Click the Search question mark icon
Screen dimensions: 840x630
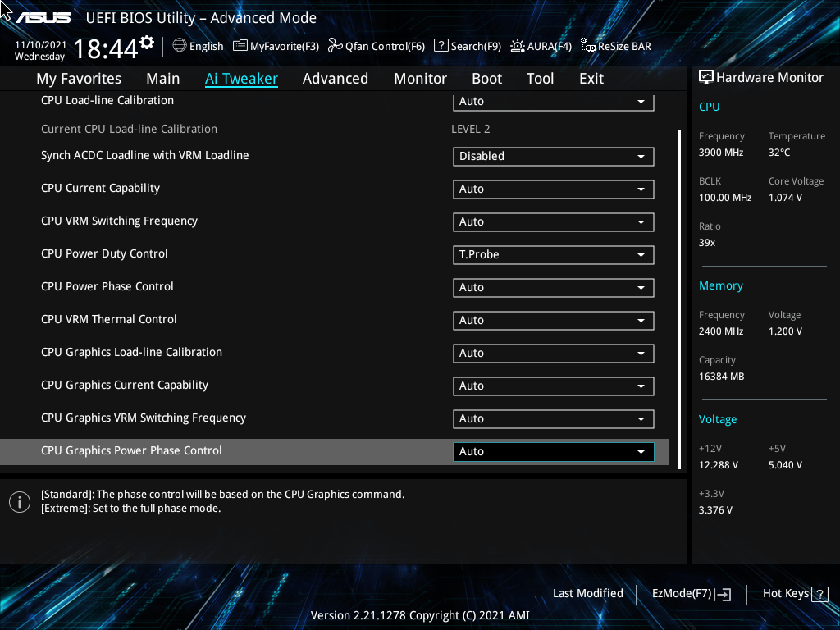[x=441, y=46]
